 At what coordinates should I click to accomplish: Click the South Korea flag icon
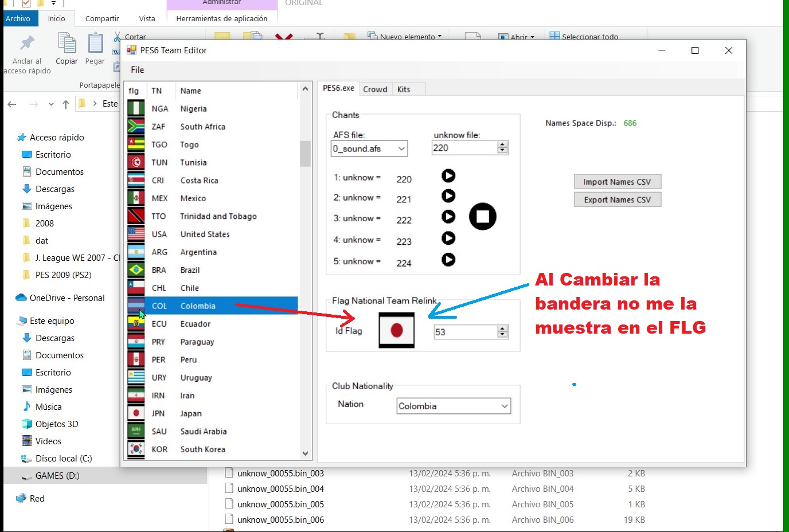136,449
